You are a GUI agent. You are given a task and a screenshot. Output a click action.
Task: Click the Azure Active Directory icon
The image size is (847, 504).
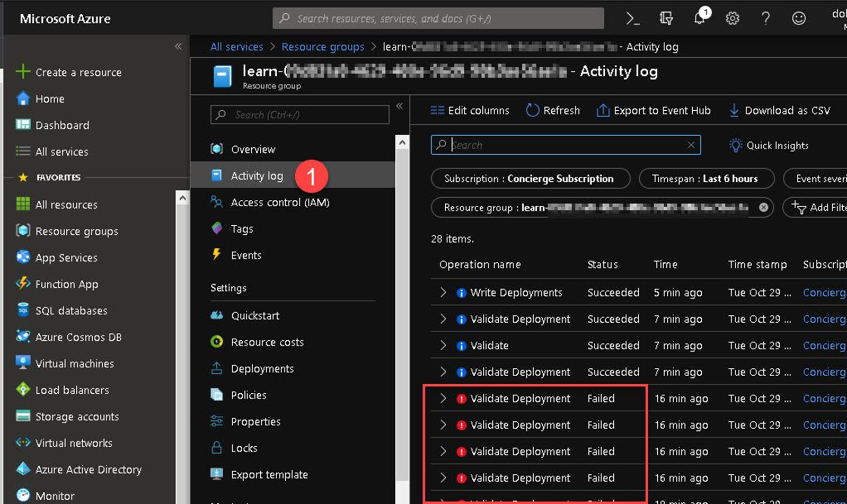(23, 469)
